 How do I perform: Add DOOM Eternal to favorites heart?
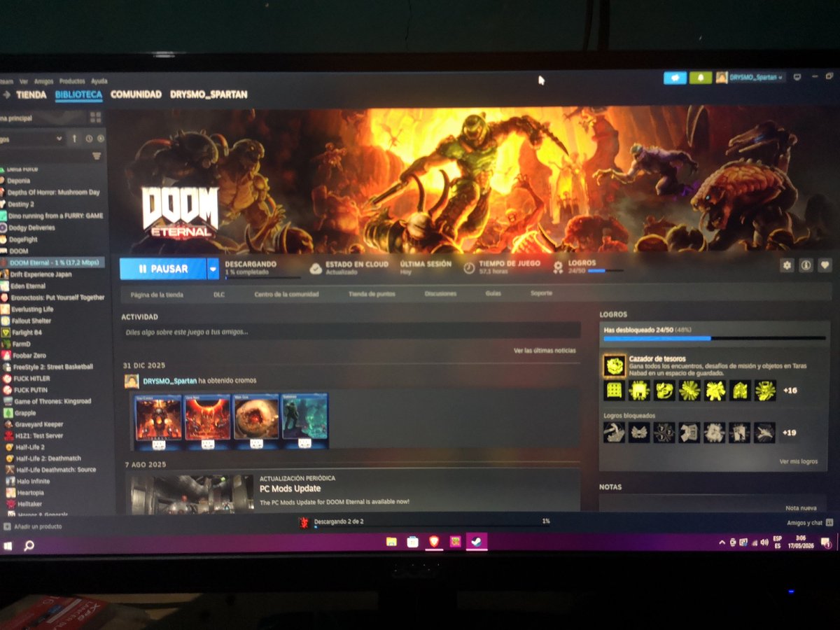[825, 265]
